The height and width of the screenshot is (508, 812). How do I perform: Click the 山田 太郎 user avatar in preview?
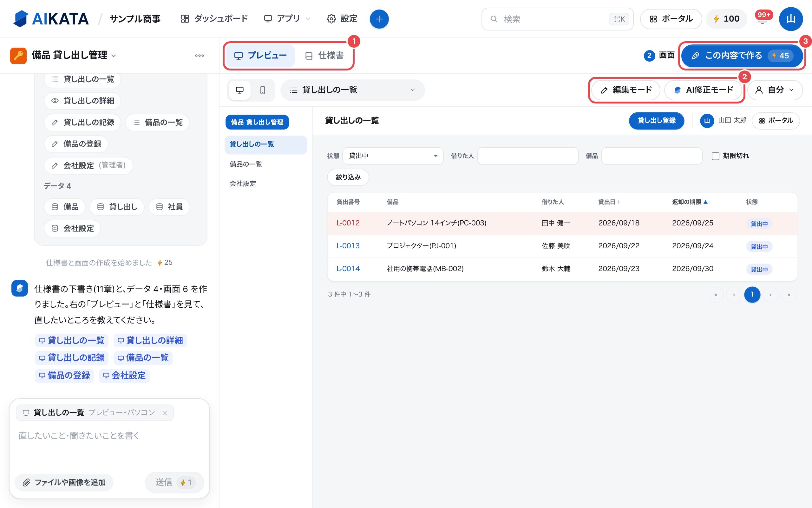click(x=707, y=121)
